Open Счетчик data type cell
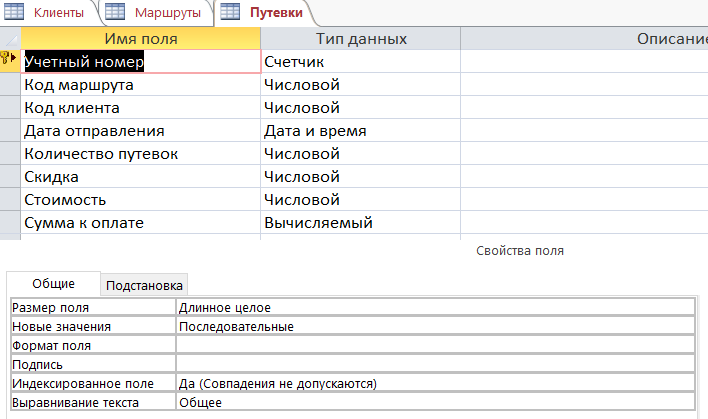This screenshot has width=708, height=419. coord(361,61)
